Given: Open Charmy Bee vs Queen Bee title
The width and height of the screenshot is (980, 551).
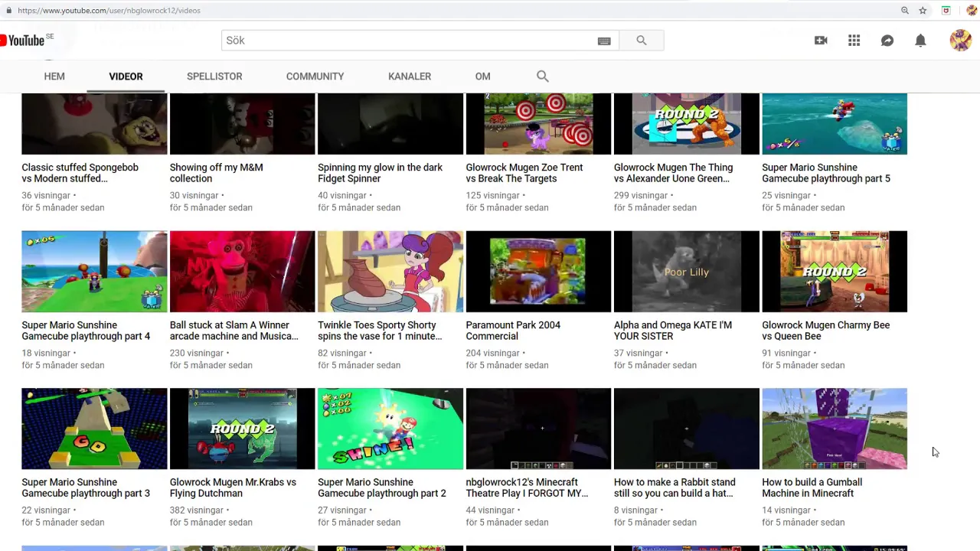Looking at the screenshot, I should (825, 331).
